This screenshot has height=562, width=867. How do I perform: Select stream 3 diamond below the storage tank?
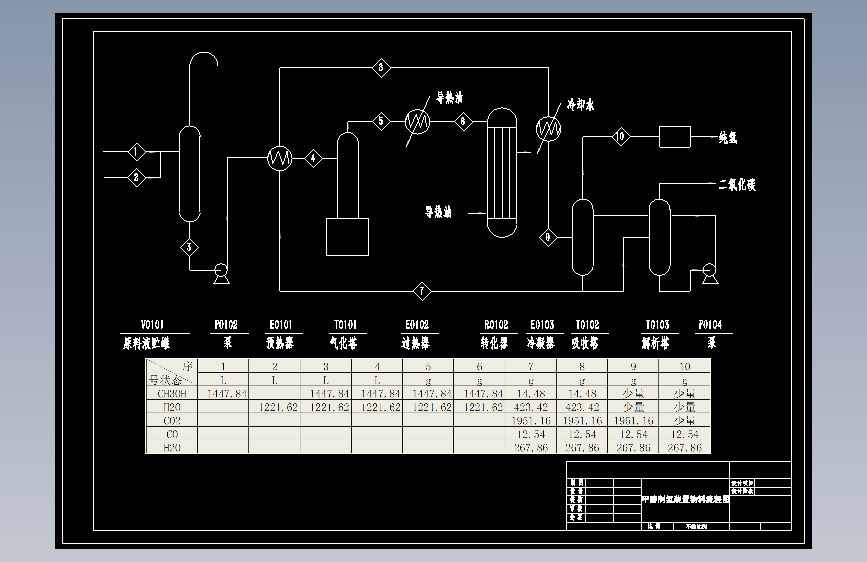coord(190,247)
